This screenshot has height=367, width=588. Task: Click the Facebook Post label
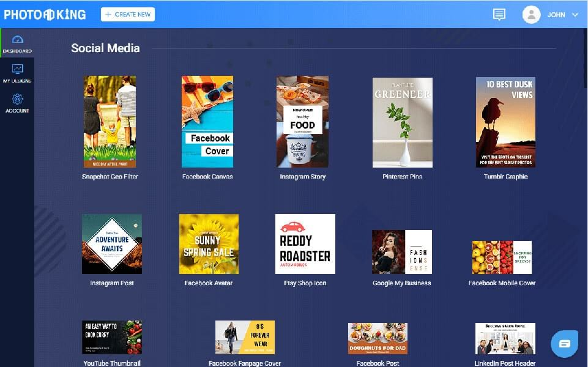coord(378,363)
